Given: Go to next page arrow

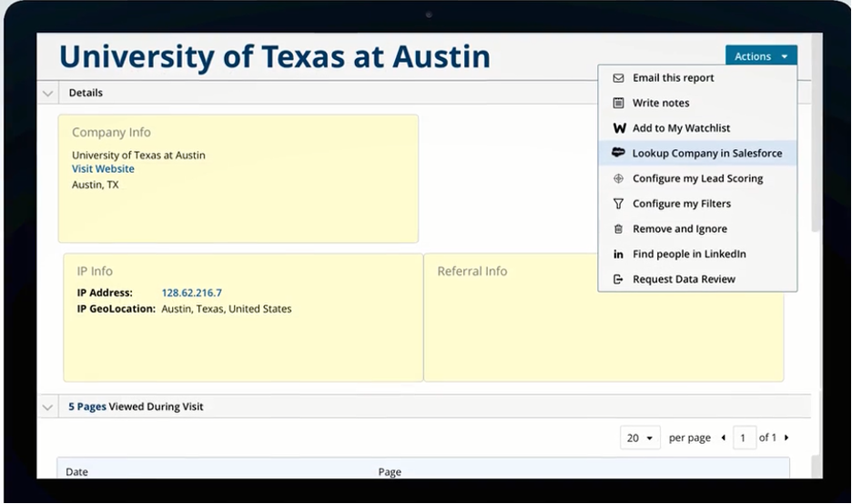Looking at the screenshot, I should [786, 438].
